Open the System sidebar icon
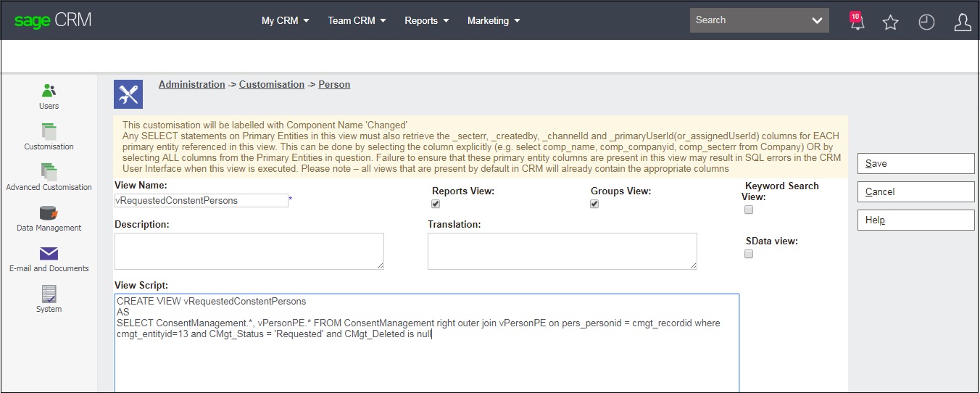This screenshot has width=980, height=393. 49,294
